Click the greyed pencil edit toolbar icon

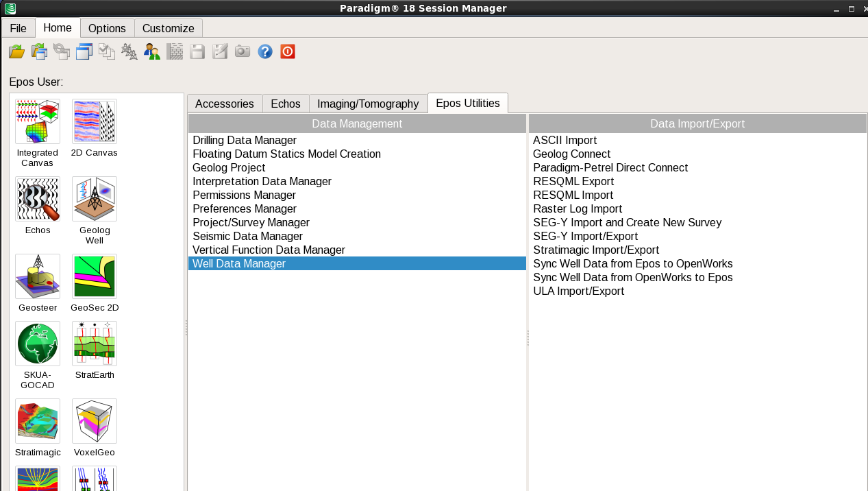pyautogui.click(x=220, y=51)
